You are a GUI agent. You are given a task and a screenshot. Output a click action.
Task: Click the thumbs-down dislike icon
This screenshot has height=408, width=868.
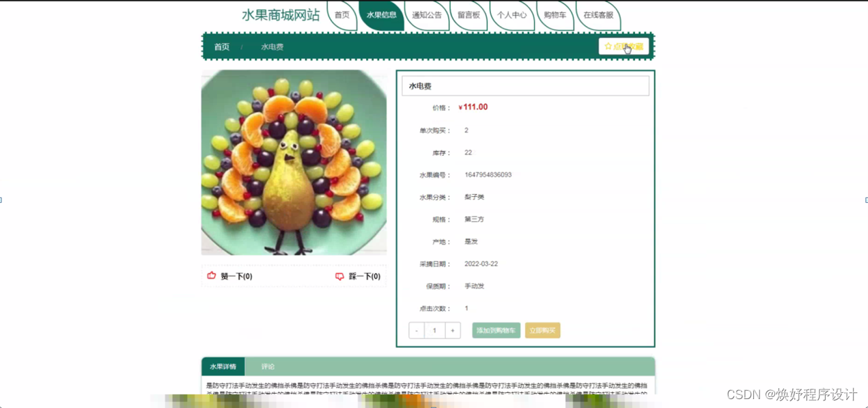[339, 276]
